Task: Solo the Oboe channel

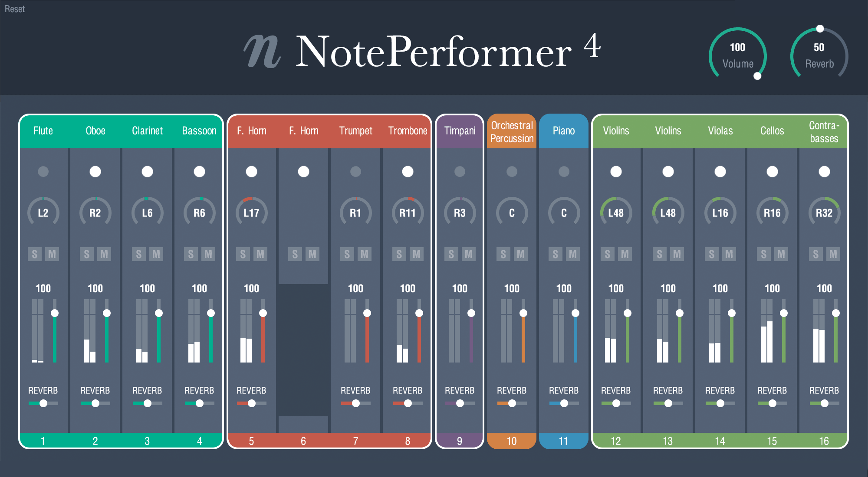Action: 87,254
